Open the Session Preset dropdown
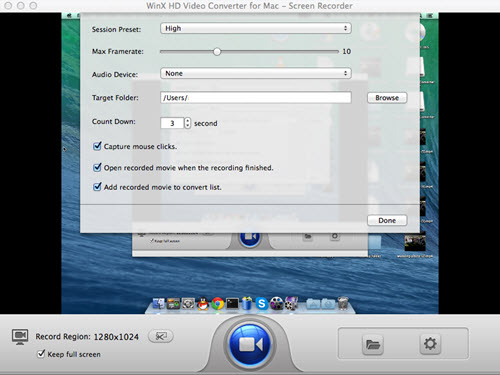The width and height of the screenshot is (500, 375). click(256, 28)
